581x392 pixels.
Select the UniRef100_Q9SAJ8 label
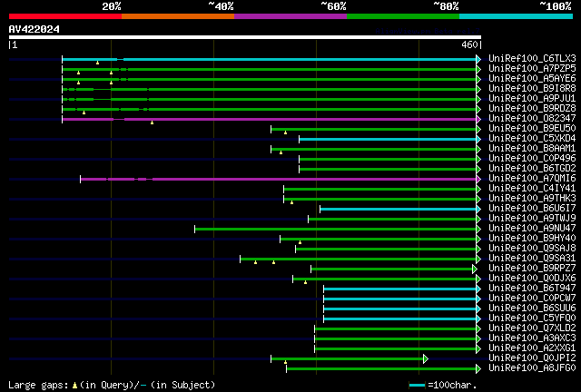(x=532, y=249)
